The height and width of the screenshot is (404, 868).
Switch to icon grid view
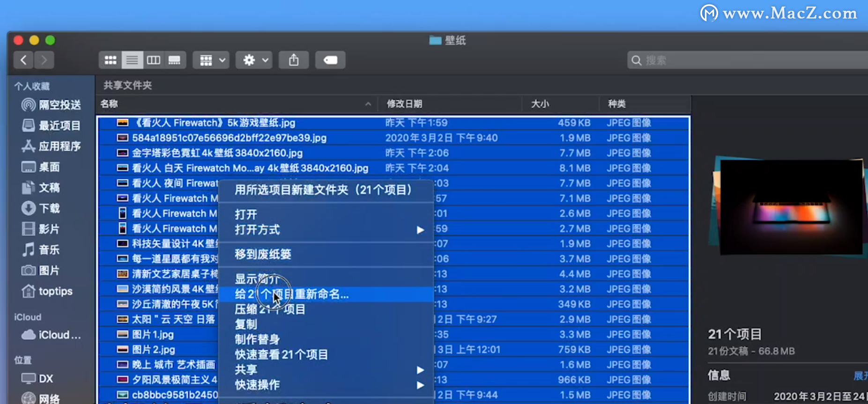tap(110, 60)
